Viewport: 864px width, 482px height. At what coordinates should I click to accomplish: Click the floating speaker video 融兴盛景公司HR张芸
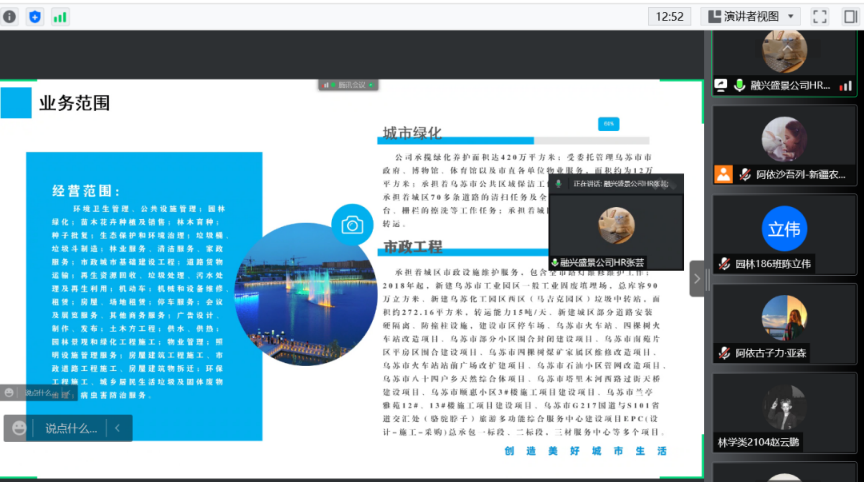click(x=616, y=224)
